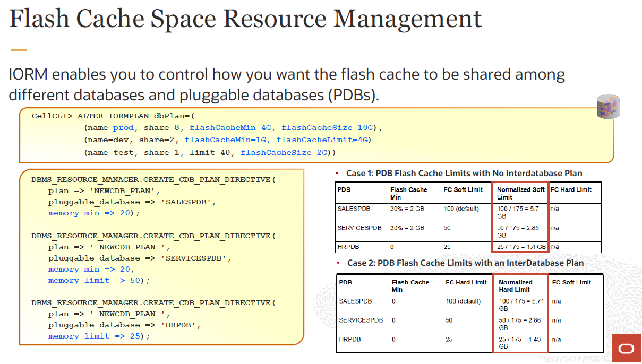Click 'SALESPDB' row name in the Case 1 table
642x364 pixels.
(354, 209)
